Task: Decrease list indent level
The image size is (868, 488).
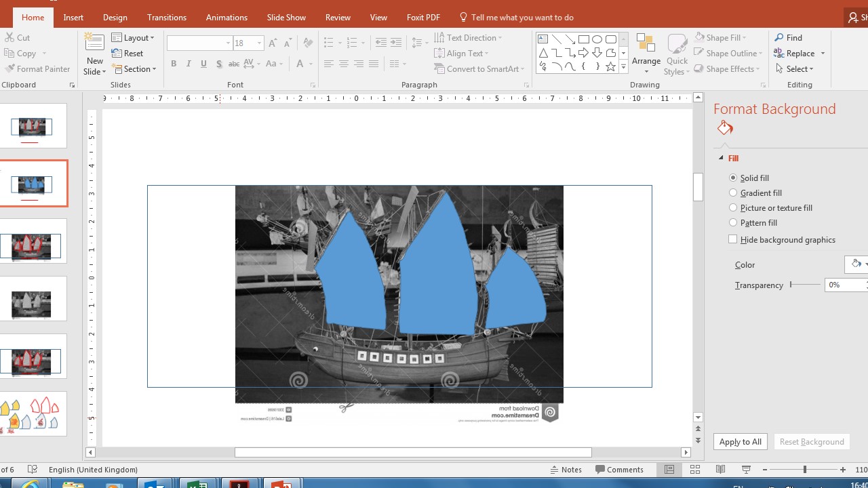Action: click(x=380, y=43)
